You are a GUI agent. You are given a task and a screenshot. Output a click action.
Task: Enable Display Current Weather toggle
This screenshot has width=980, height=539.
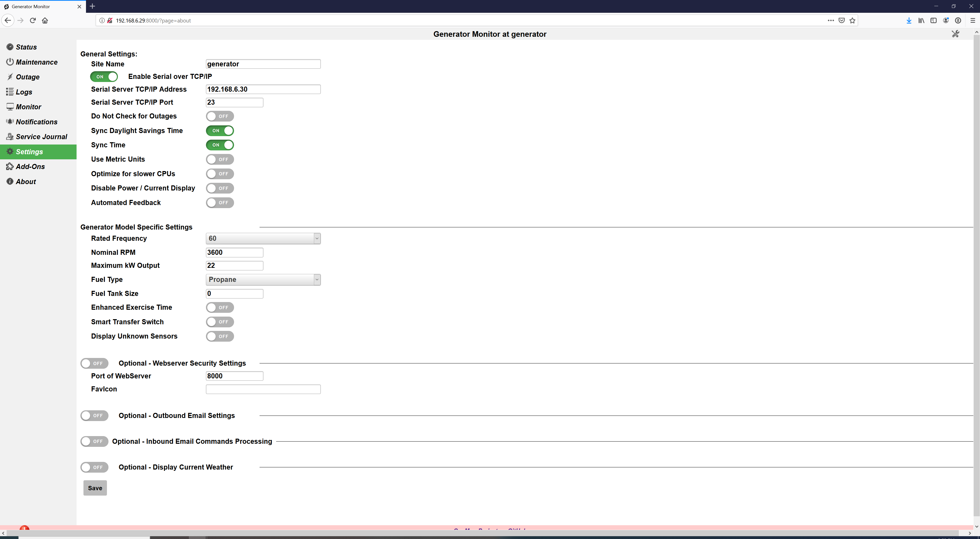[x=94, y=467]
